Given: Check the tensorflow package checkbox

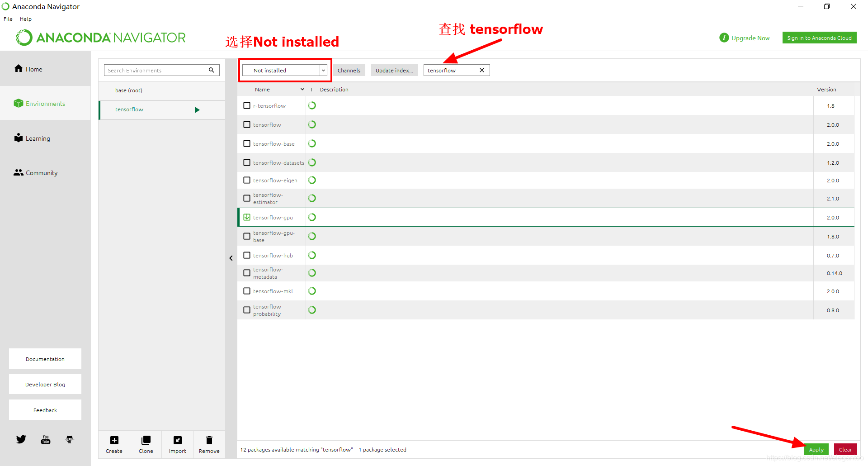Looking at the screenshot, I should pos(247,124).
